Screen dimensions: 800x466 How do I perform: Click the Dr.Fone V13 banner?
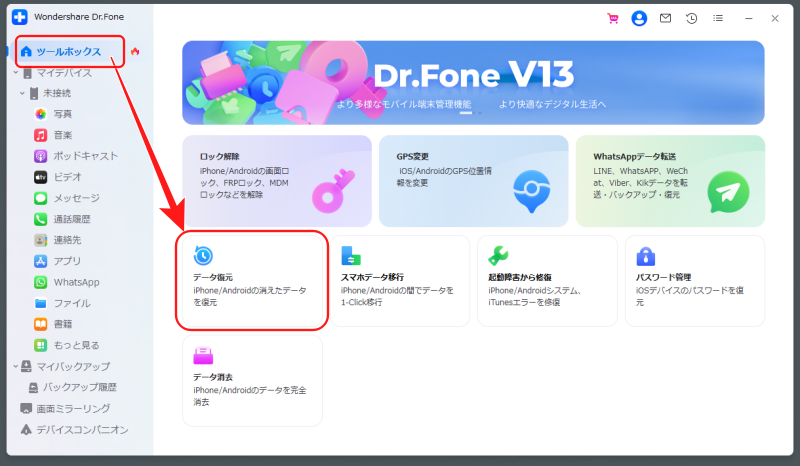tap(473, 83)
